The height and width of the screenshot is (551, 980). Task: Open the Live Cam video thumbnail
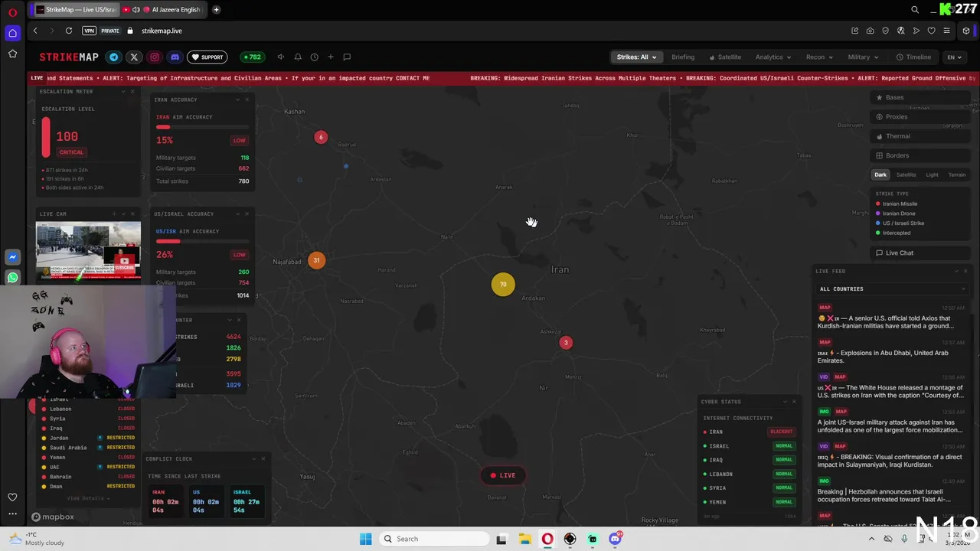click(89, 251)
